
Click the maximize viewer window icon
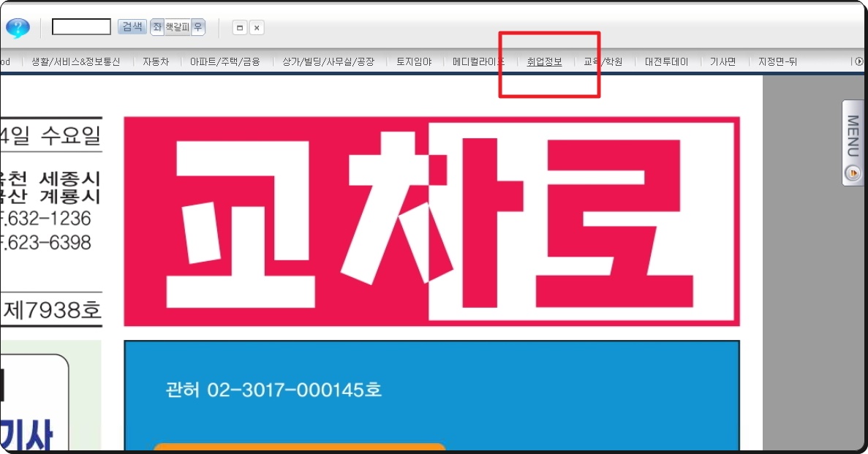240,28
